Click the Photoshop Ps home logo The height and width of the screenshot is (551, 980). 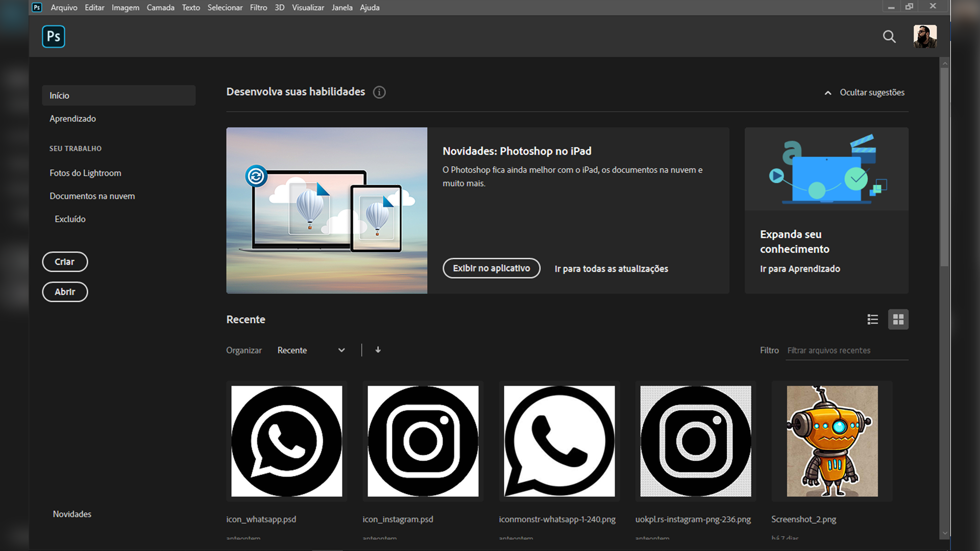pos(53,36)
